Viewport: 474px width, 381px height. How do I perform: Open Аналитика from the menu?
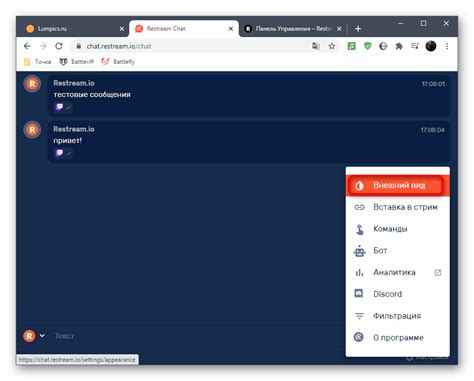tap(397, 272)
